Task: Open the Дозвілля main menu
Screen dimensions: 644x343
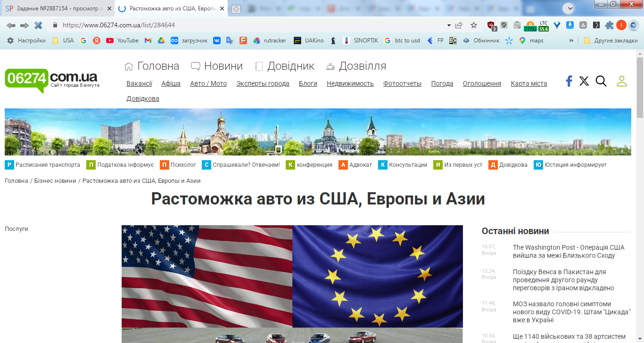Action: point(356,66)
